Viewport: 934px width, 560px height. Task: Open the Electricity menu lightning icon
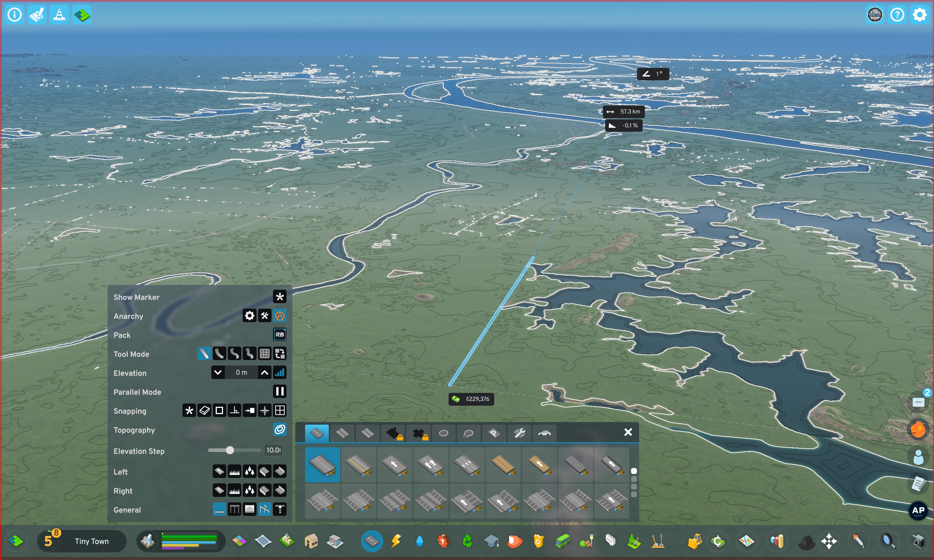(396, 541)
